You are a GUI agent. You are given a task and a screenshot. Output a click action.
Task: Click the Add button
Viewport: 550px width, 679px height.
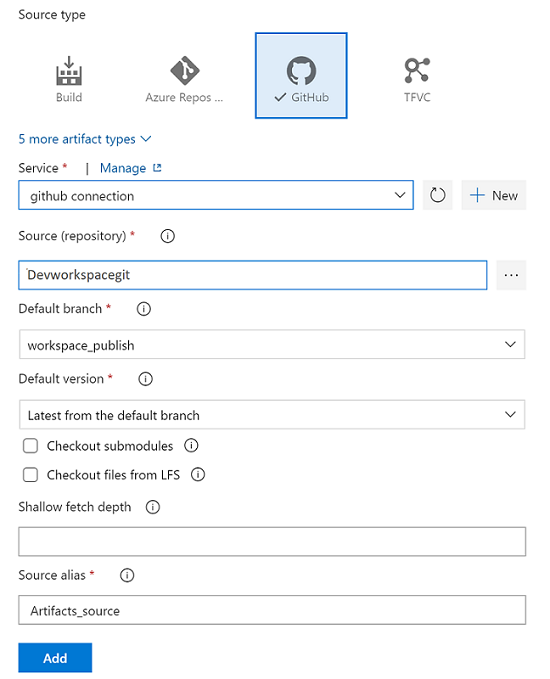tap(55, 658)
